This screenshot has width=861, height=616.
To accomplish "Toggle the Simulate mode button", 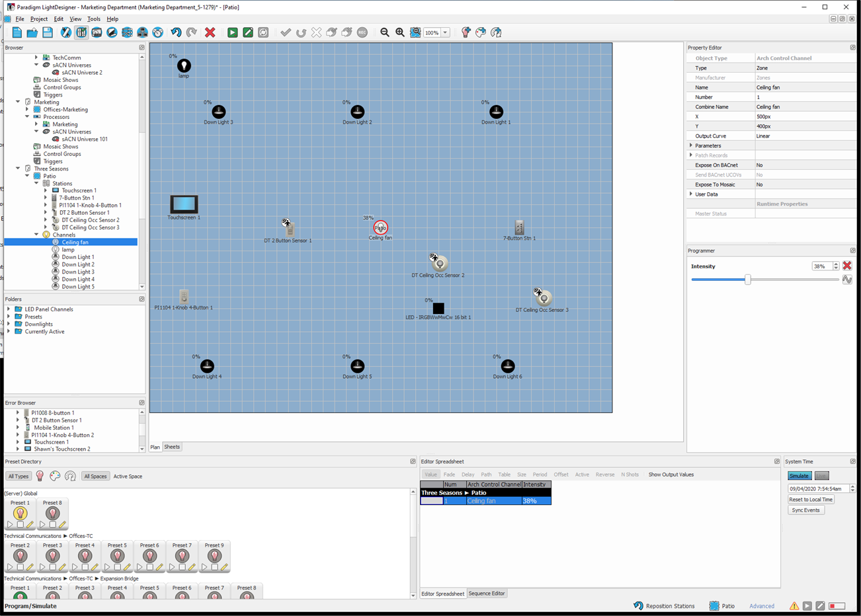I will coord(799,476).
